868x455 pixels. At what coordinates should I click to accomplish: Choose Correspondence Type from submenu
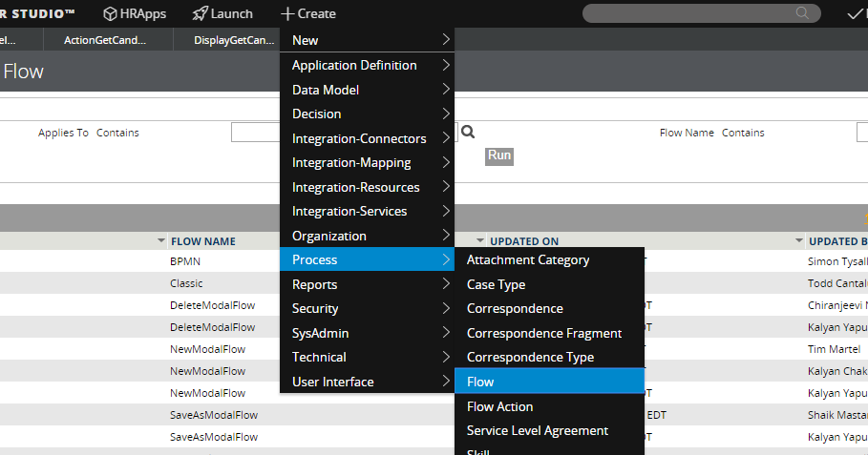(550, 357)
